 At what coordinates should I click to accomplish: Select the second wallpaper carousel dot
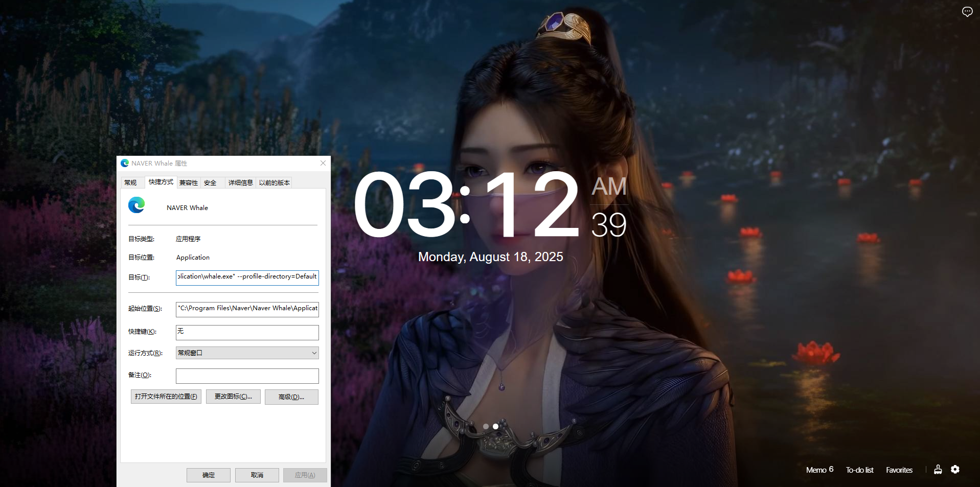coord(495,426)
